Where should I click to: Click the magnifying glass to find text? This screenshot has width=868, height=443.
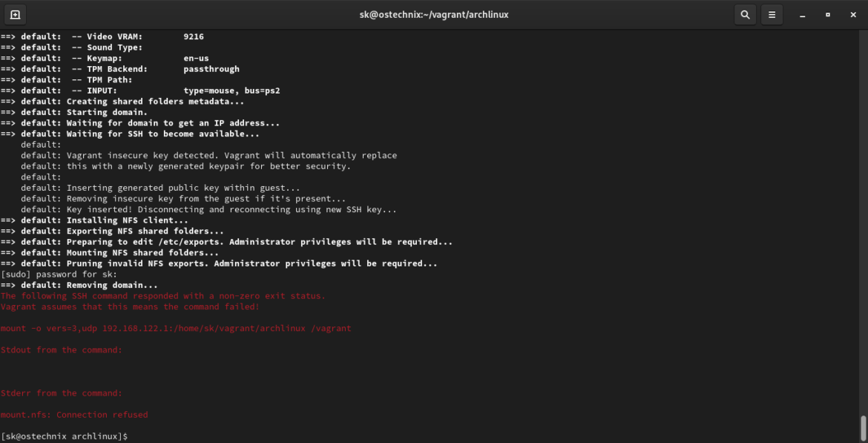(x=745, y=14)
